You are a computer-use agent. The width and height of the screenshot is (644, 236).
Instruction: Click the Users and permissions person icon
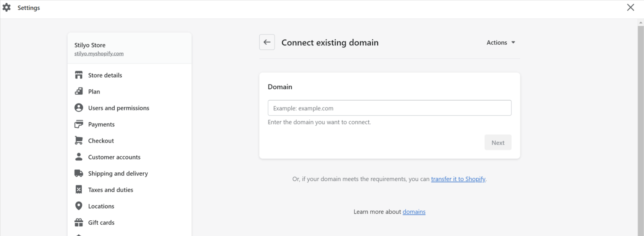click(x=79, y=108)
